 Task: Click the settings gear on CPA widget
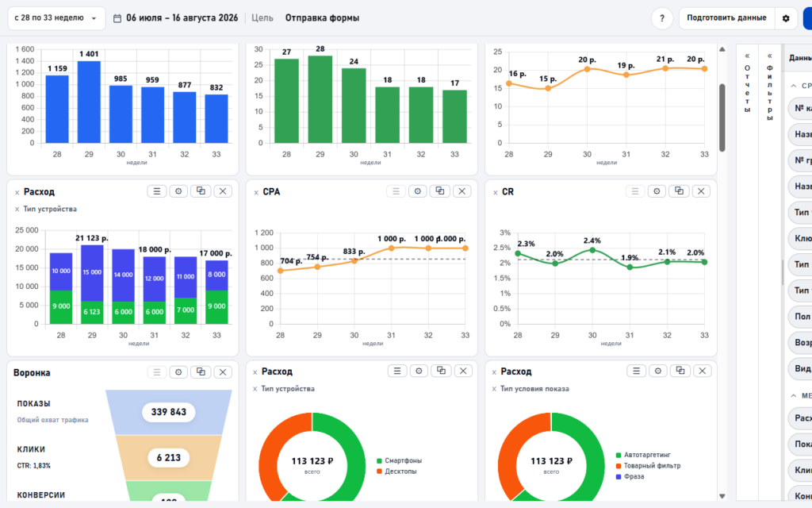point(418,191)
